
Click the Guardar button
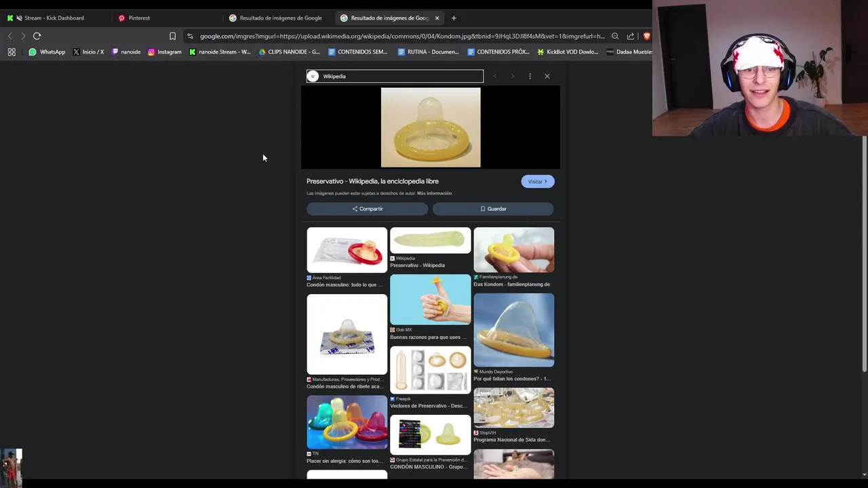[x=493, y=209]
